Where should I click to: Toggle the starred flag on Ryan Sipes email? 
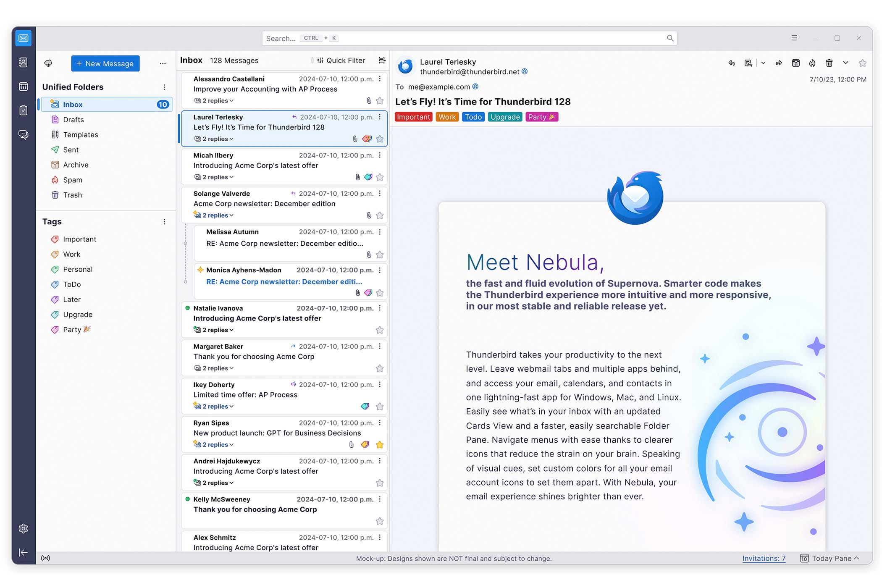(x=379, y=444)
